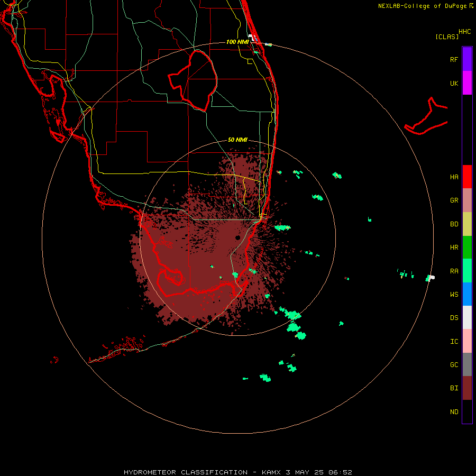
Task: Click the 'HA' legend label
Action: pos(454,177)
